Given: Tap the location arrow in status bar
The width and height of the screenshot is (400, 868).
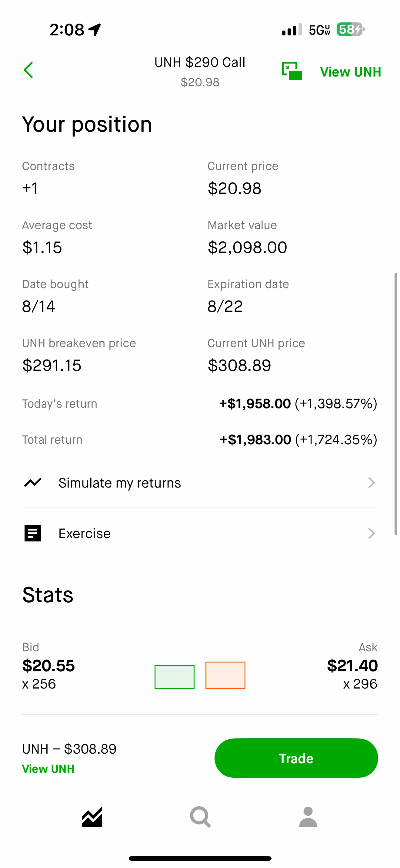Looking at the screenshot, I should (x=95, y=30).
